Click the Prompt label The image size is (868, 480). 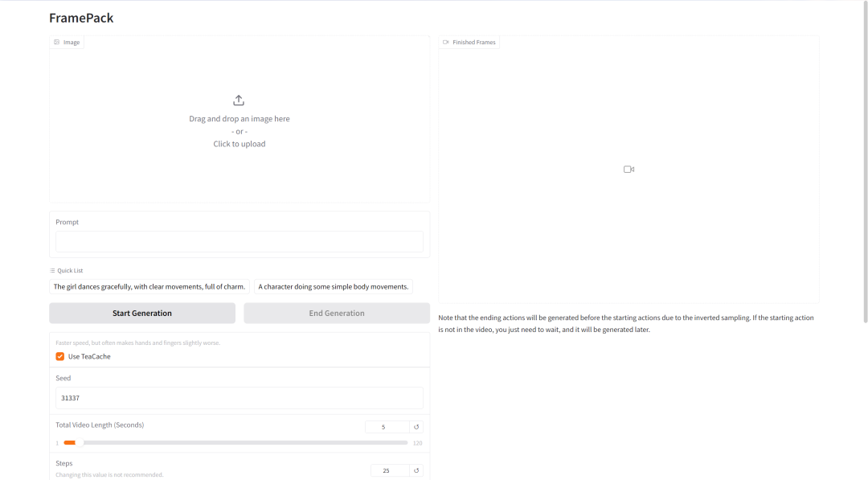pos(67,222)
